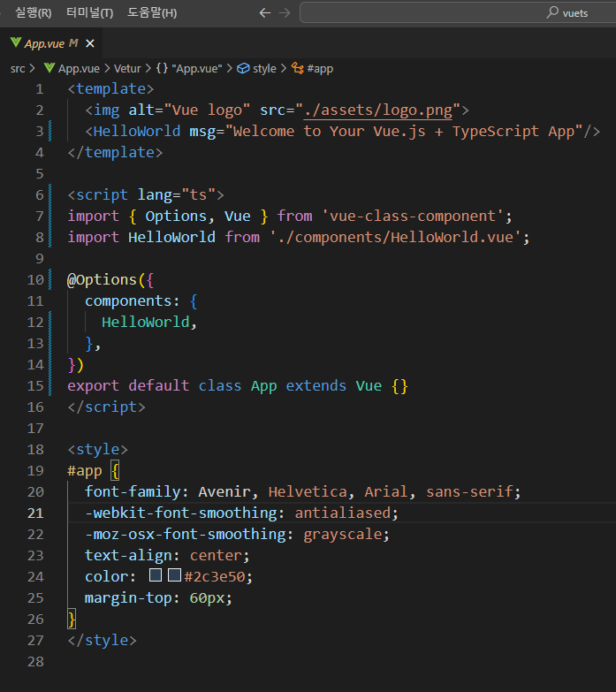Open the 실행(R) menu
Screen dimensions: 616x692
coord(33,12)
